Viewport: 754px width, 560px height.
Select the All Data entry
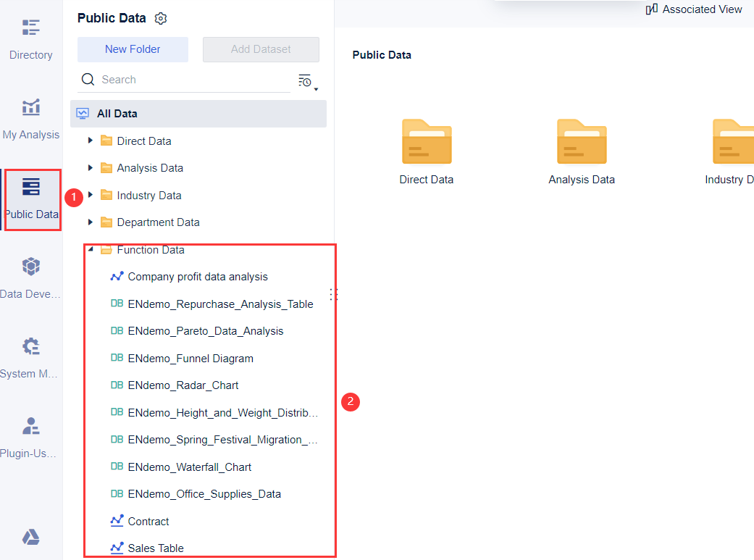tap(116, 114)
